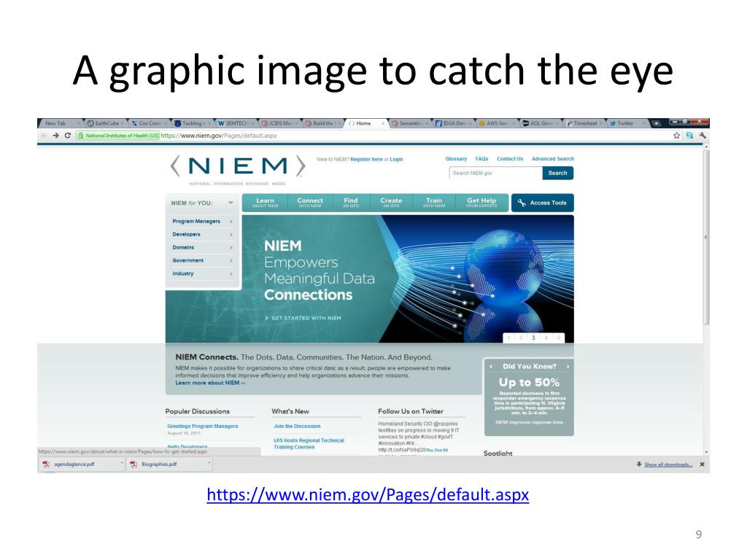Open UIS Hosts Regional Technical Training Courses
Image resolution: width=747 pixels, height=560 pixels.
(x=309, y=444)
